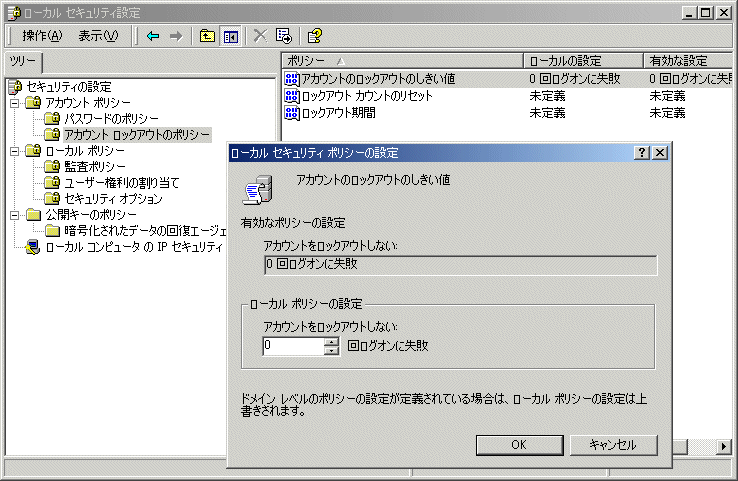
Task: Select 公開キーのポリシー in the tree
Action: coord(91,215)
